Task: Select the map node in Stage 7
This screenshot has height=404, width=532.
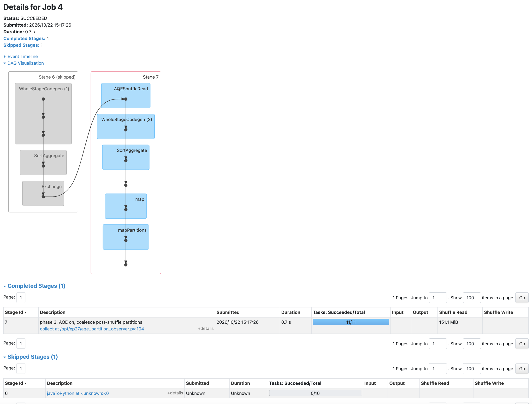Action: click(x=126, y=206)
